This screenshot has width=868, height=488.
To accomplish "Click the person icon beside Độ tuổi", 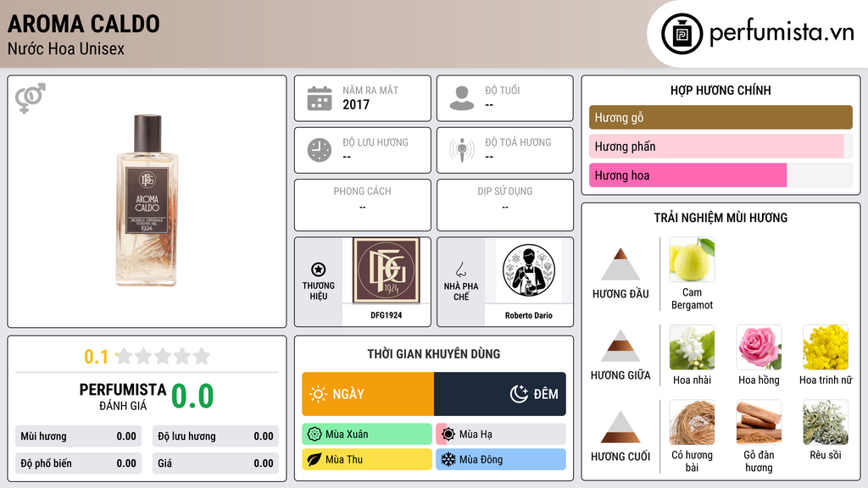I will tap(462, 98).
